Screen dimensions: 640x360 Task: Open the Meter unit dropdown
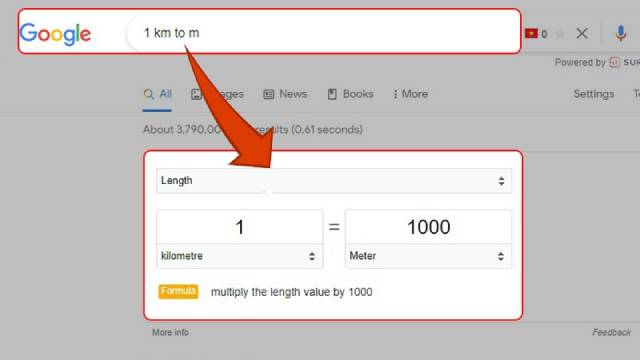coord(428,256)
